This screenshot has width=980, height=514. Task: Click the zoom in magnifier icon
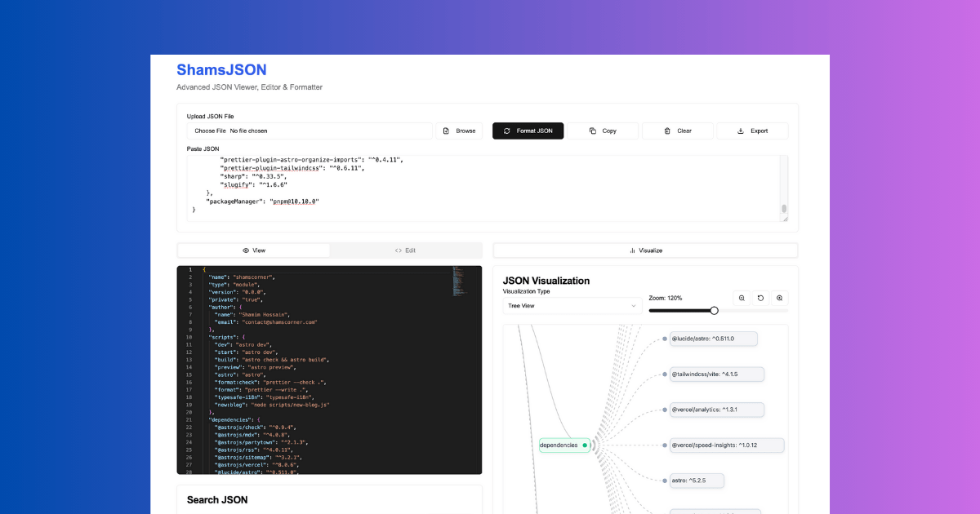779,299
